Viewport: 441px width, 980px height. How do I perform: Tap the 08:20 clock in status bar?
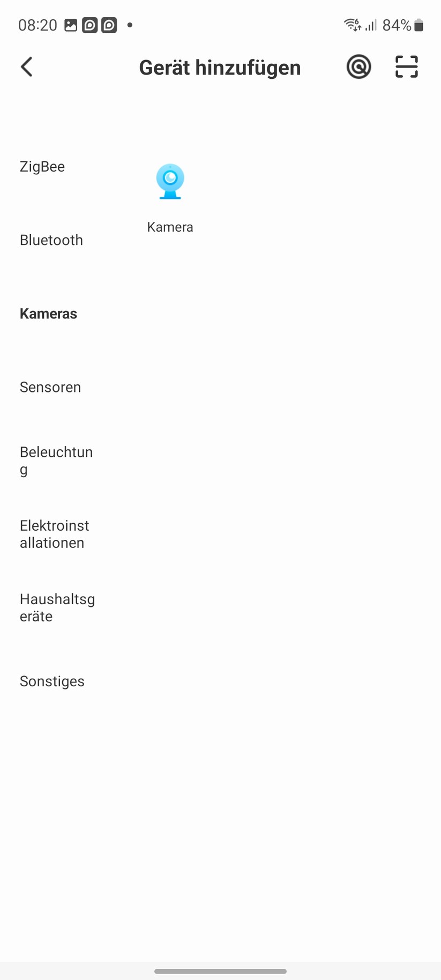[38, 25]
